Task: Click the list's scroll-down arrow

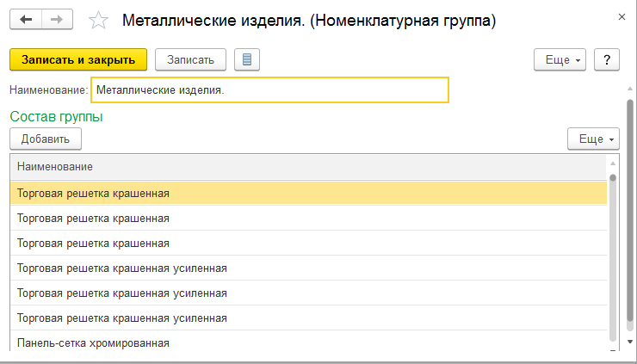Action: point(613,349)
